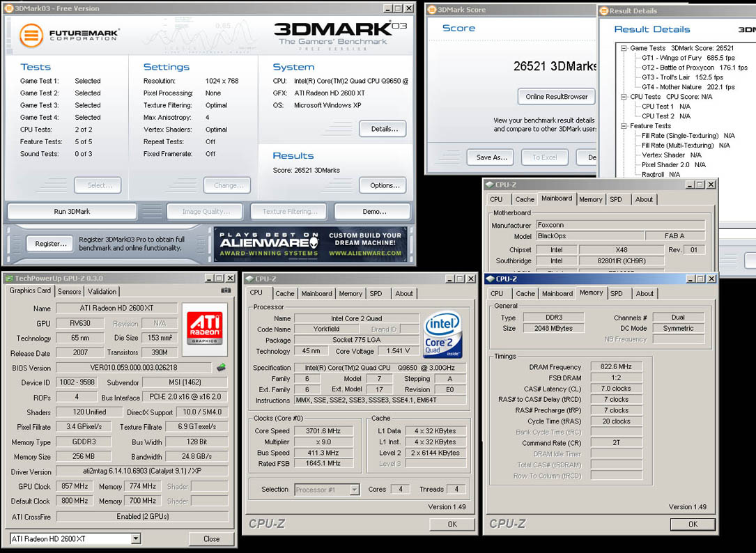Open the Cache tab in the CPU-Z CPU window
The width and height of the screenshot is (756, 553).
(284, 293)
